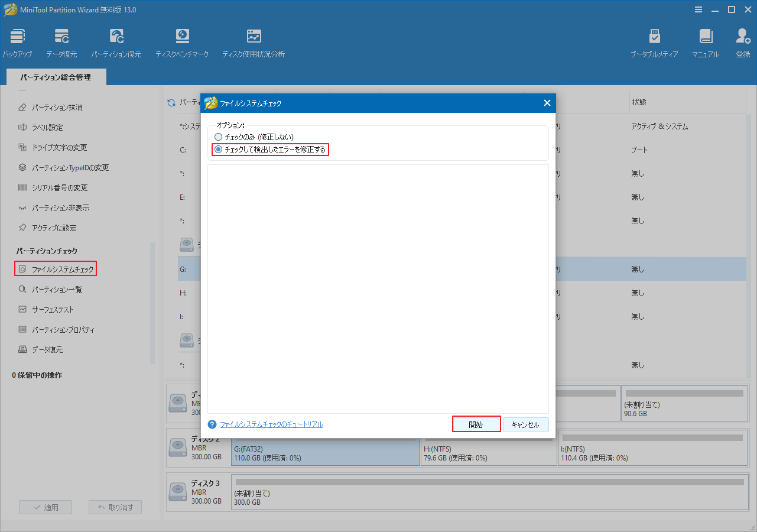Click the help question-mark icon in the dialog

[x=212, y=424]
